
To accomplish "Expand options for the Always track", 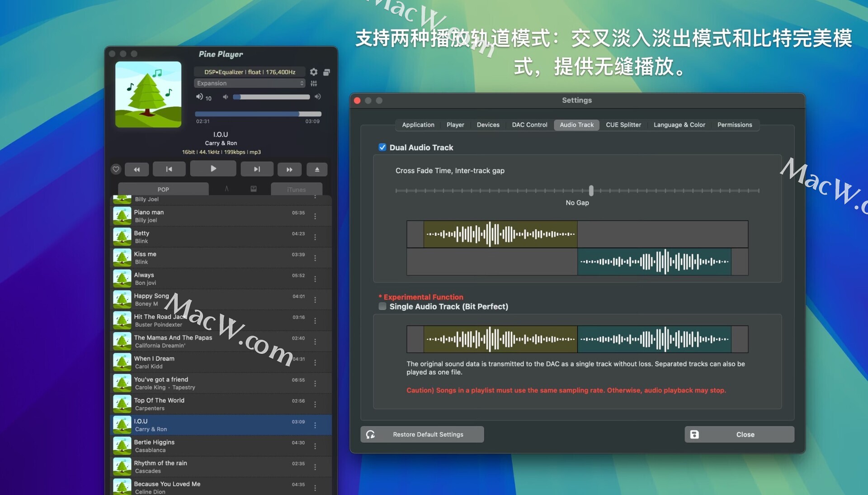I will (315, 279).
